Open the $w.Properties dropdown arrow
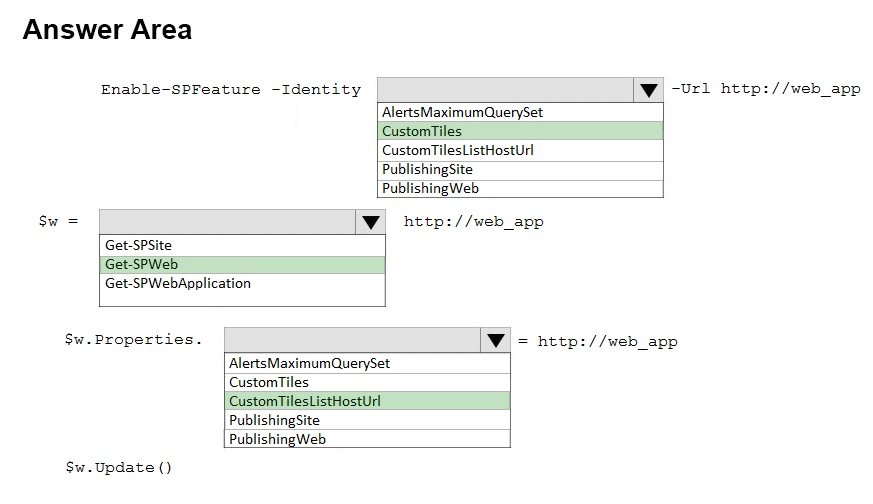This screenshot has height=504, width=873. (495, 340)
